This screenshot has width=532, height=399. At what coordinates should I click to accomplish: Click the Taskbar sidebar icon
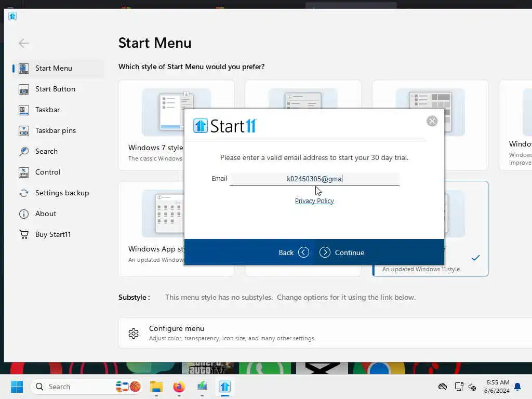(24, 110)
